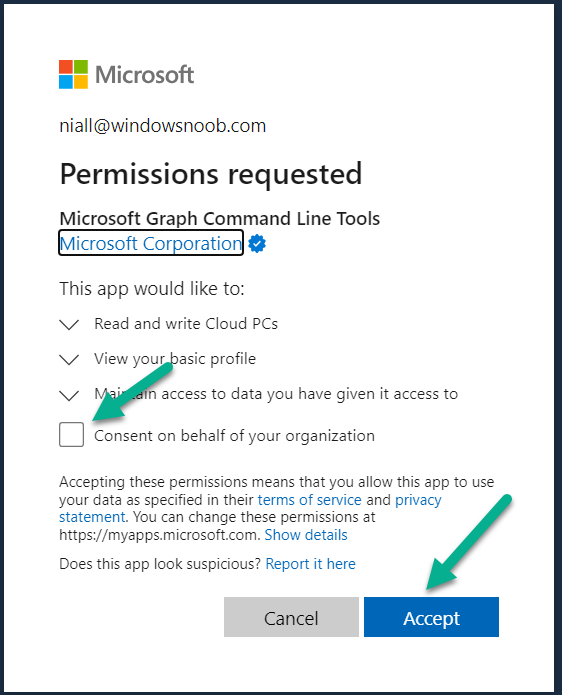
Task: Tick the Consent on behalf of organization checkbox
Action: click(71, 434)
